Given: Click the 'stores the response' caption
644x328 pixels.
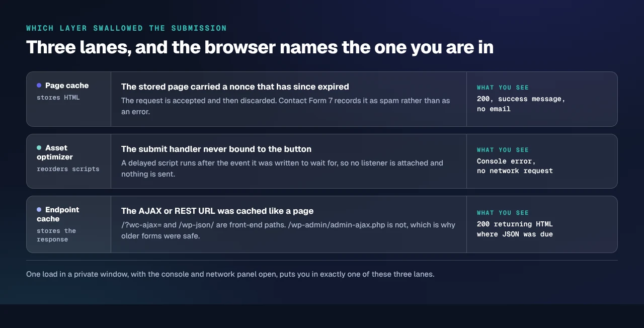Looking at the screenshot, I should (x=56, y=235).
